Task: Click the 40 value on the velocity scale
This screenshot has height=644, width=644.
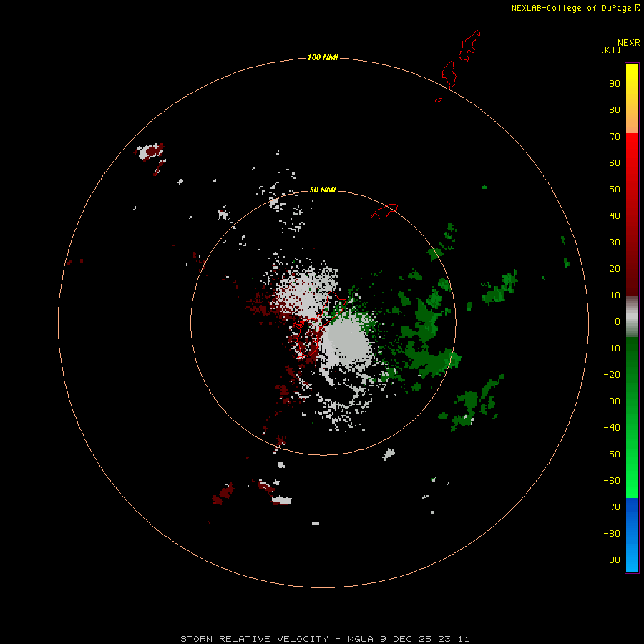Action: (x=615, y=216)
